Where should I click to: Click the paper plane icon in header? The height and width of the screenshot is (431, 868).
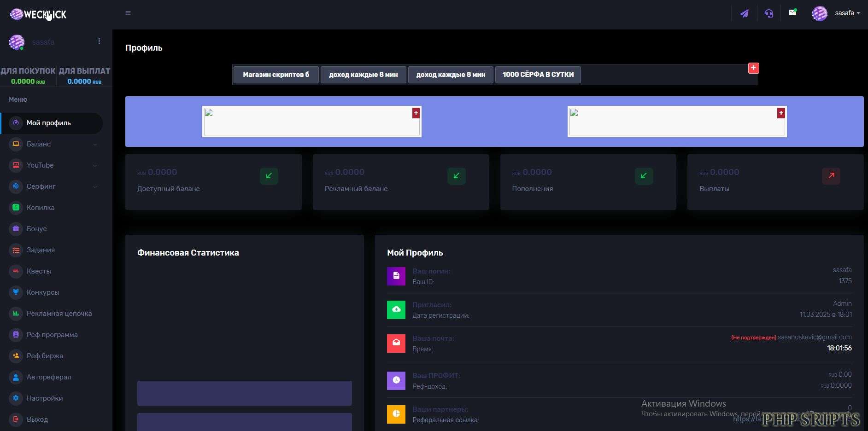point(744,13)
